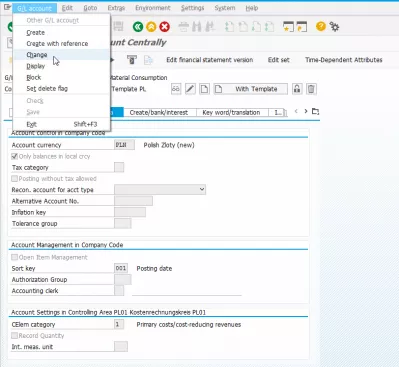Click the red Cancel icon

(164, 27)
